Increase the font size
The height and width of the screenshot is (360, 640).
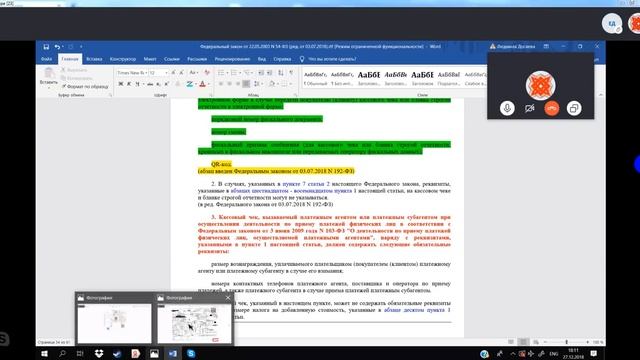173,73
